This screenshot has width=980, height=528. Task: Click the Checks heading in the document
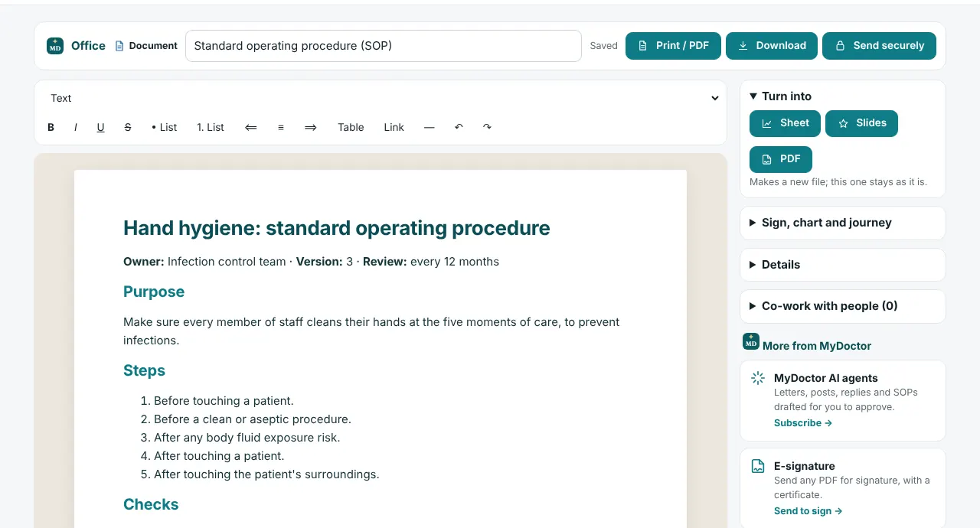coord(151,504)
